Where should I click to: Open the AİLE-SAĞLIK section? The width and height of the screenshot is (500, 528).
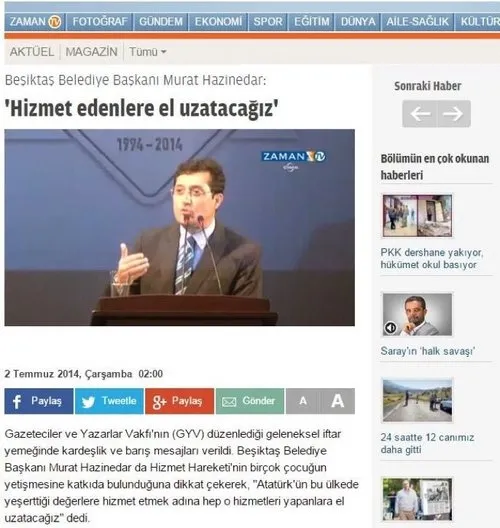pyautogui.click(x=418, y=22)
